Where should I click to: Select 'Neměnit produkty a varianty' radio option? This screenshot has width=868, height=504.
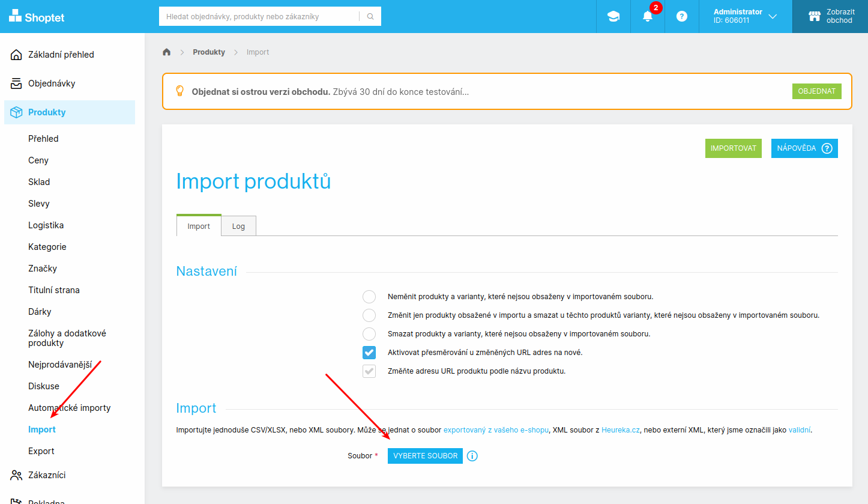click(369, 297)
